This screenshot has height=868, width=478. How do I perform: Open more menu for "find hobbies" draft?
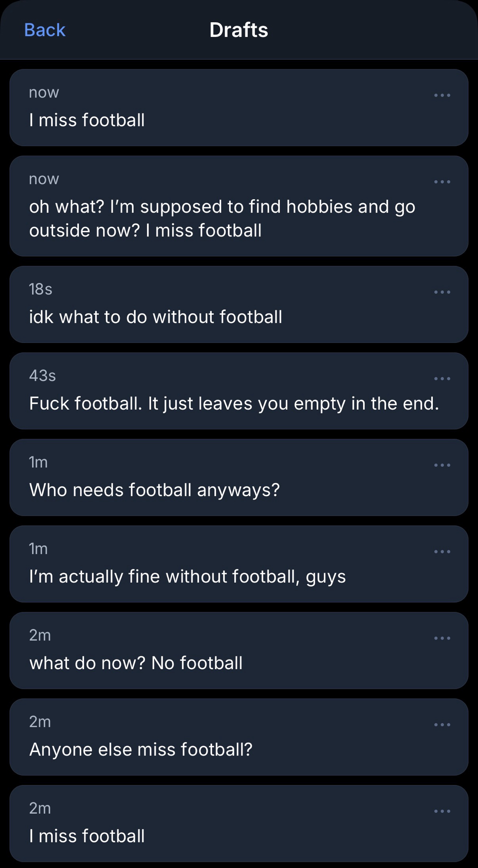[x=442, y=182]
